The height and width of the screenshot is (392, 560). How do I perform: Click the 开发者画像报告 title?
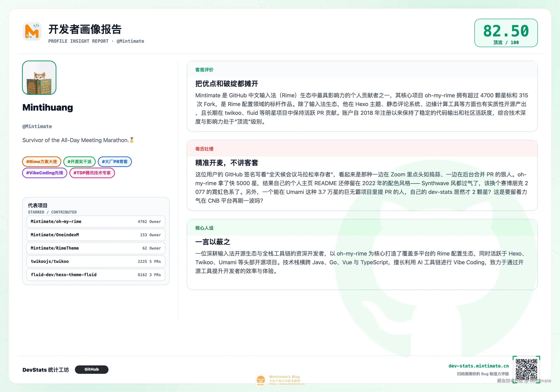click(85, 29)
